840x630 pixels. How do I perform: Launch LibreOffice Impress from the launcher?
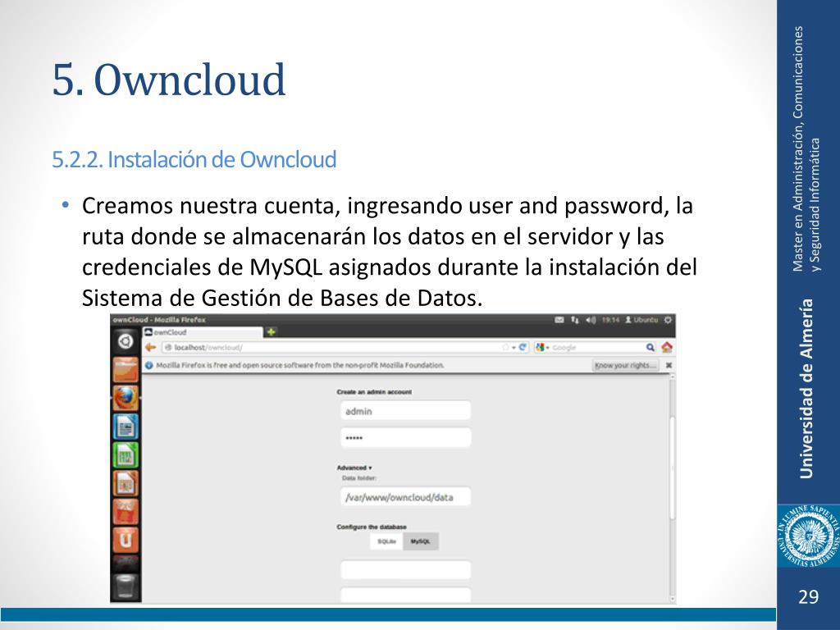click(x=126, y=483)
